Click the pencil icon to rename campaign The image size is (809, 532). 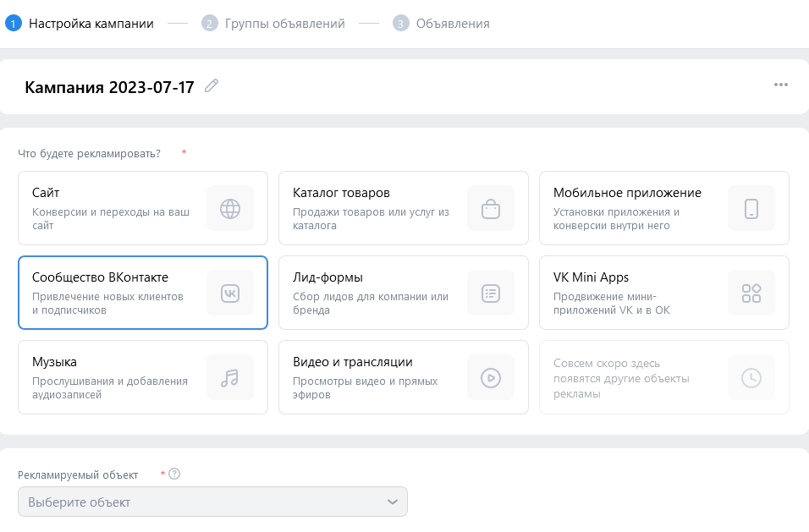[x=212, y=85]
